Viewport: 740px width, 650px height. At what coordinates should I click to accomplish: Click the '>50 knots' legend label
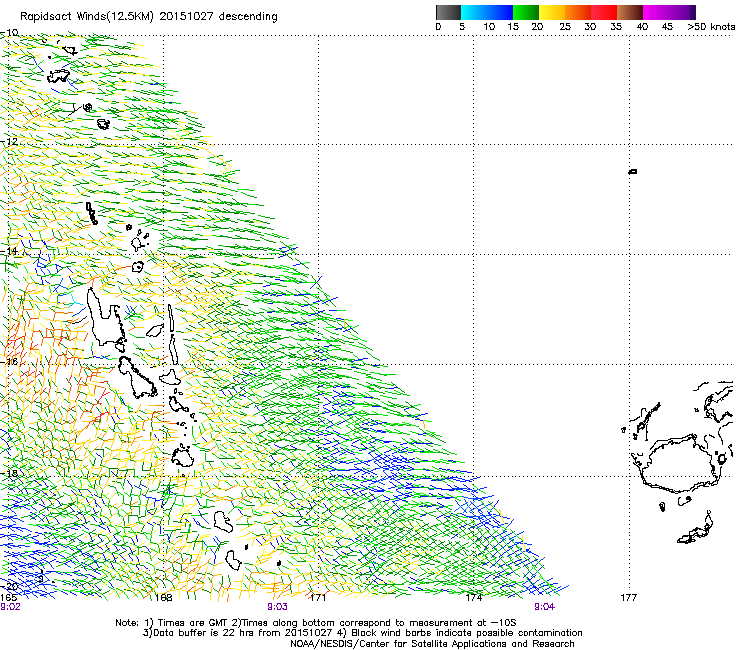coord(711,26)
